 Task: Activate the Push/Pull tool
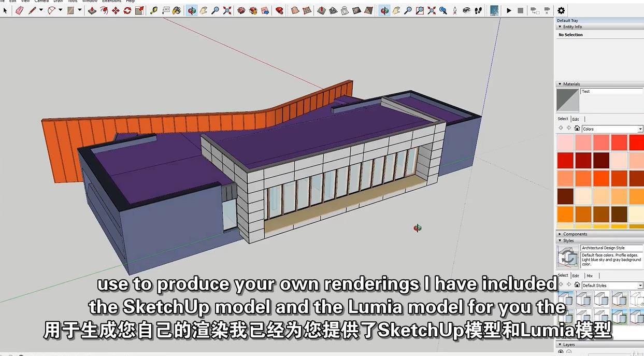92,10
